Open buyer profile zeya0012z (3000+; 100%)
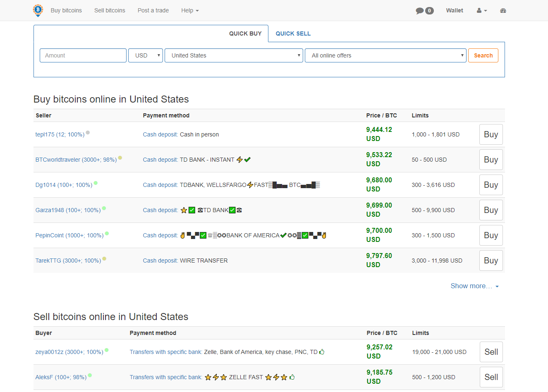The height and width of the screenshot is (392, 548). click(x=69, y=352)
